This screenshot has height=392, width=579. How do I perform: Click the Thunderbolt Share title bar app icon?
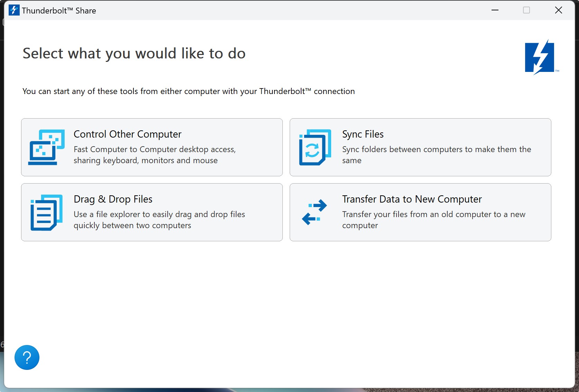tap(14, 10)
